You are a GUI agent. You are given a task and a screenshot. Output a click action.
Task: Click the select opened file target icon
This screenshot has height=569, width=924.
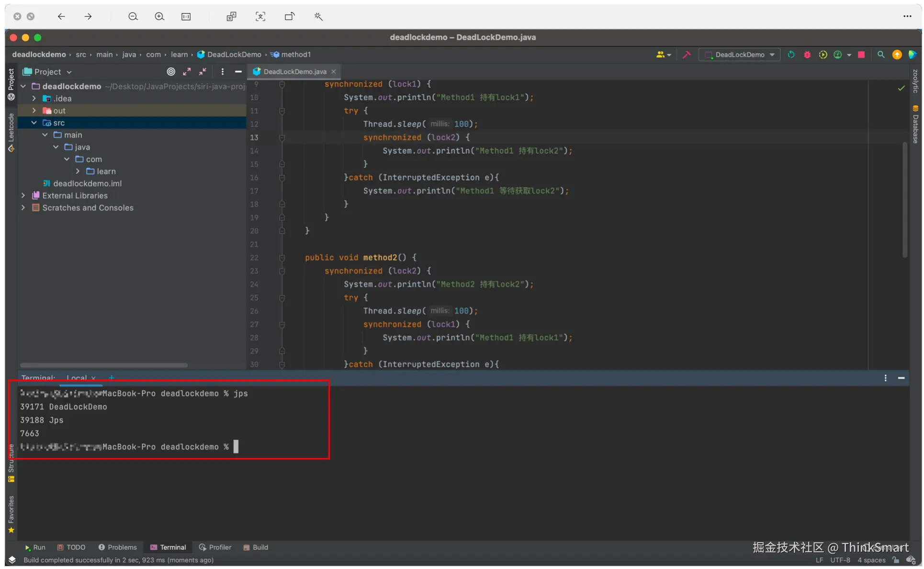pyautogui.click(x=171, y=72)
